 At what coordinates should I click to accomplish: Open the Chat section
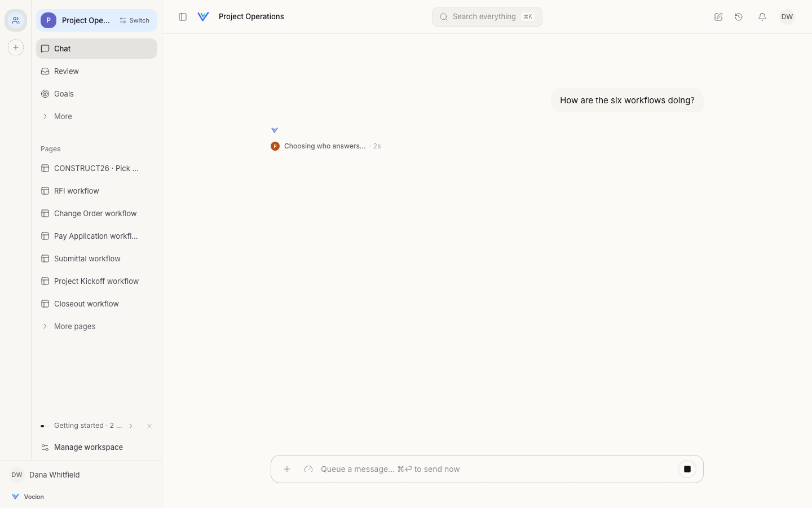(x=96, y=49)
